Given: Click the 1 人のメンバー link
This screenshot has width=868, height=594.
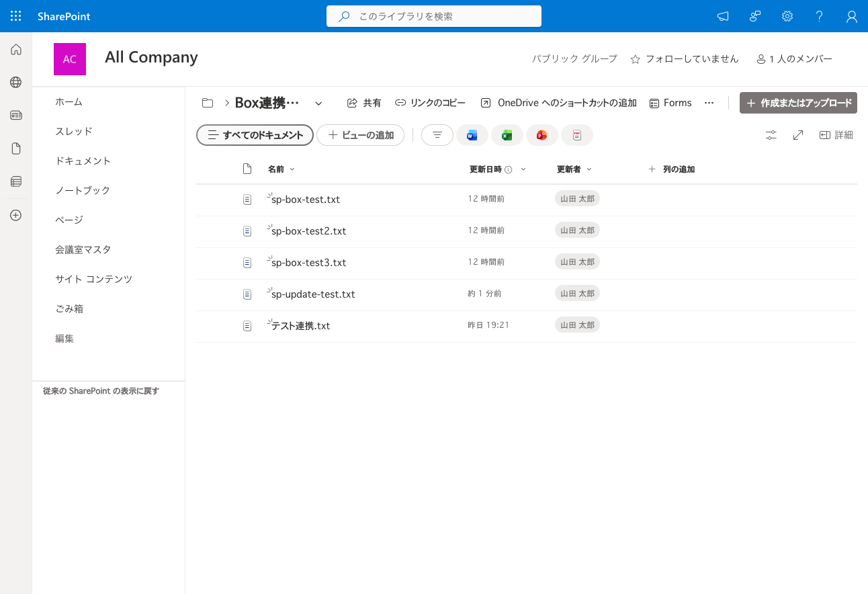Looking at the screenshot, I should tap(794, 59).
